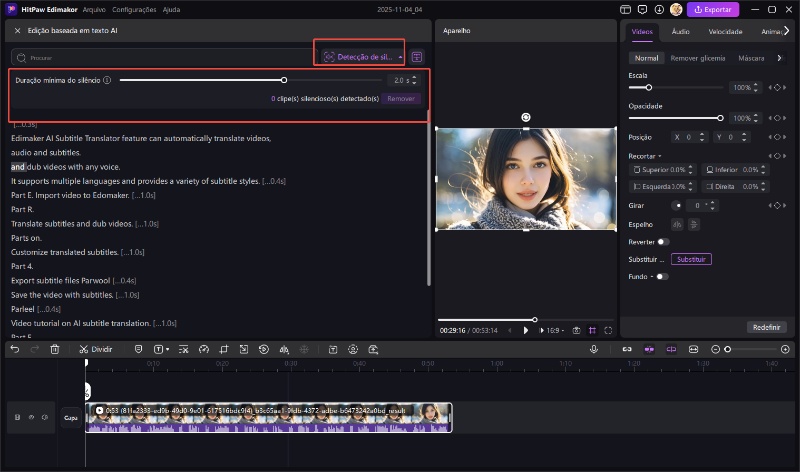Click the trash delete icon in timeline toolbar
This screenshot has width=800, height=472.
55,349
